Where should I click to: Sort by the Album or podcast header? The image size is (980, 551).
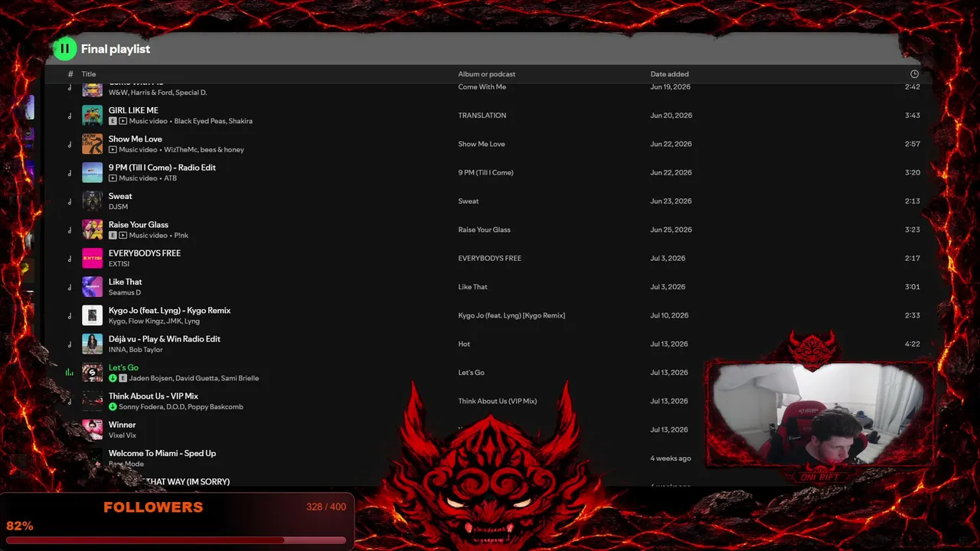click(487, 74)
